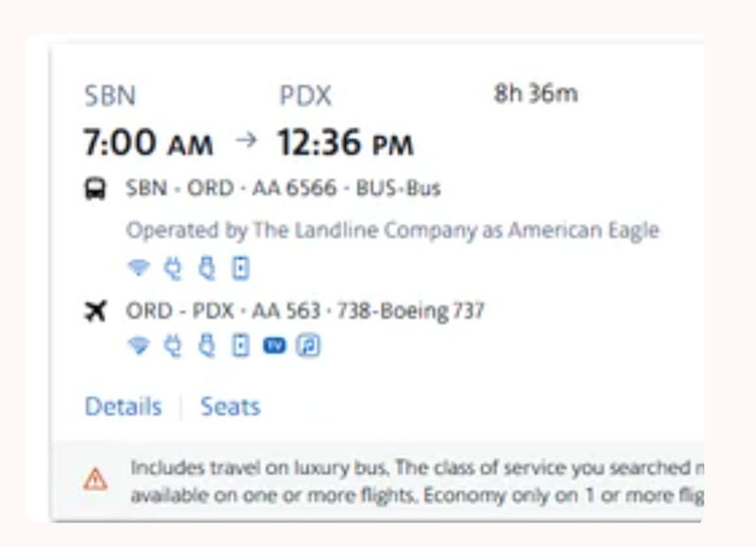Open the Seats link

[x=231, y=406]
